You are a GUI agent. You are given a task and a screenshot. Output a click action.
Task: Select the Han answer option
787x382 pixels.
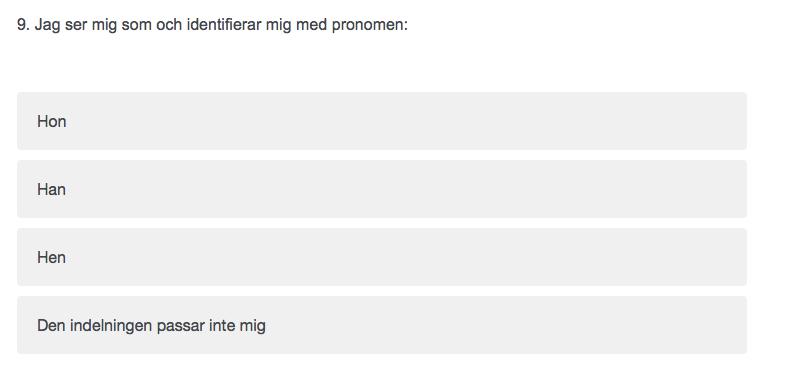coord(382,189)
